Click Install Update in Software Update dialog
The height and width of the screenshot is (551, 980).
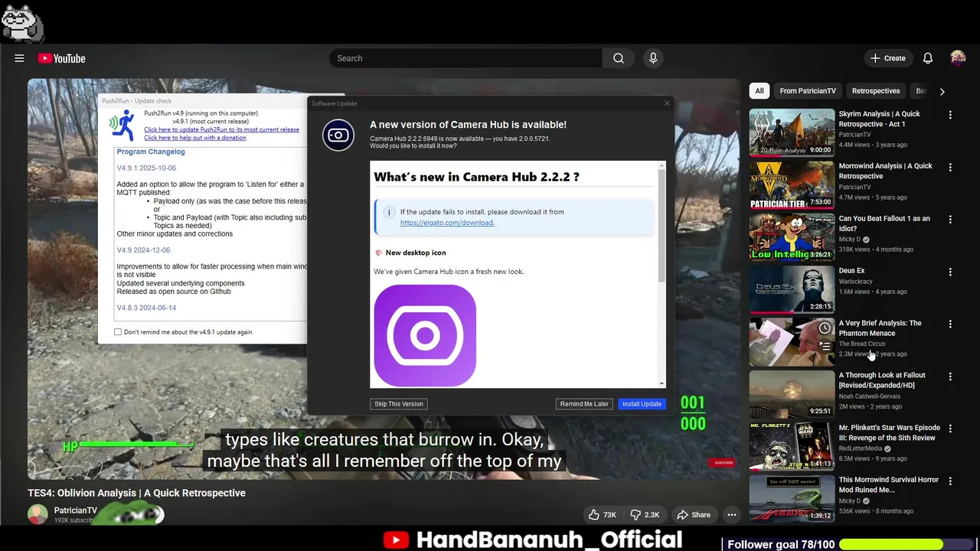pyautogui.click(x=642, y=404)
